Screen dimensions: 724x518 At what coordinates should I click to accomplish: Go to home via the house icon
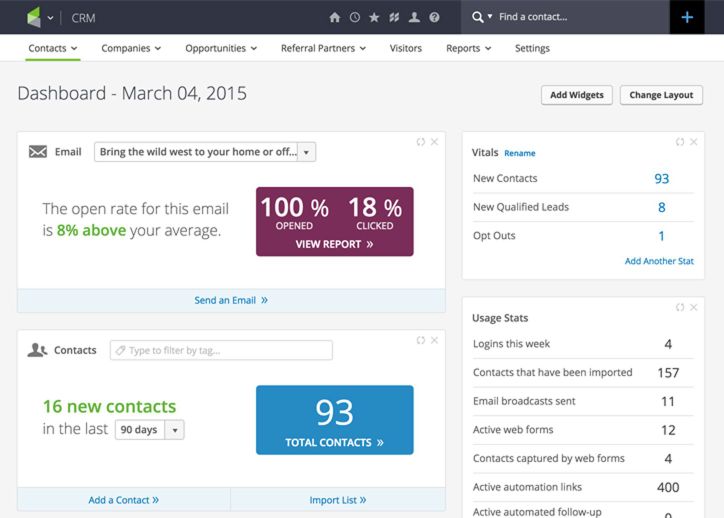335,18
